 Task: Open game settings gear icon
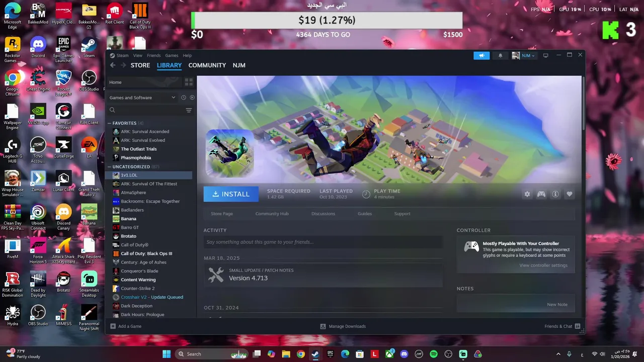click(527, 194)
